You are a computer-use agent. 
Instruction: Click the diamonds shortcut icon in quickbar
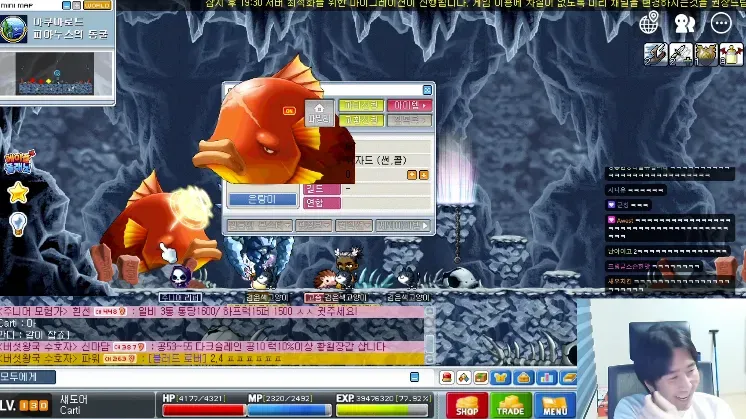(x=464, y=378)
